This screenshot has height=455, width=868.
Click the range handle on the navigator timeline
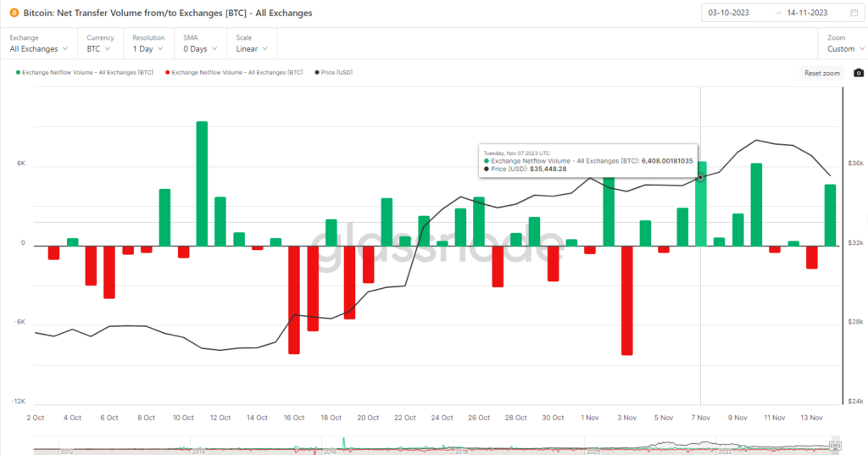coord(835,445)
